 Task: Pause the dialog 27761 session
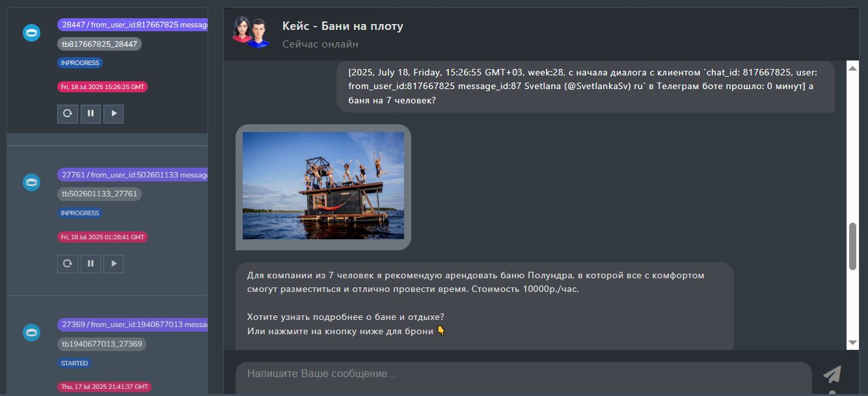(x=90, y=264)
